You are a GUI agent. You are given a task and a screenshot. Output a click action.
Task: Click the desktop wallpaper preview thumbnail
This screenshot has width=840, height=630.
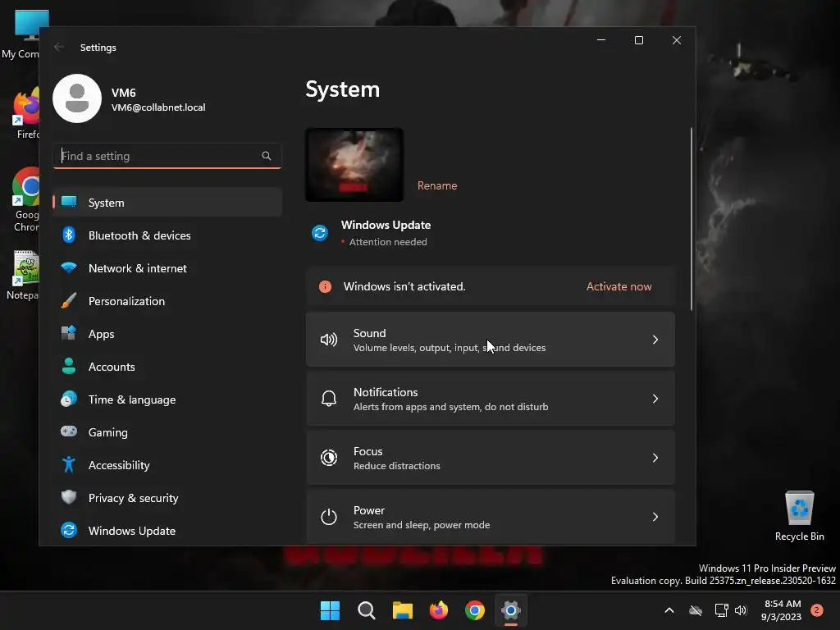(x=354, y=165)
